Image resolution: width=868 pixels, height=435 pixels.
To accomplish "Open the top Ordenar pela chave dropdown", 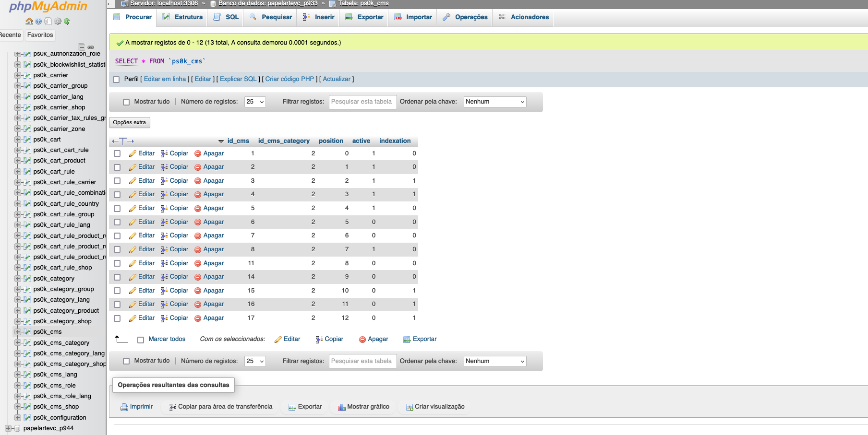I will pos(495,102).
